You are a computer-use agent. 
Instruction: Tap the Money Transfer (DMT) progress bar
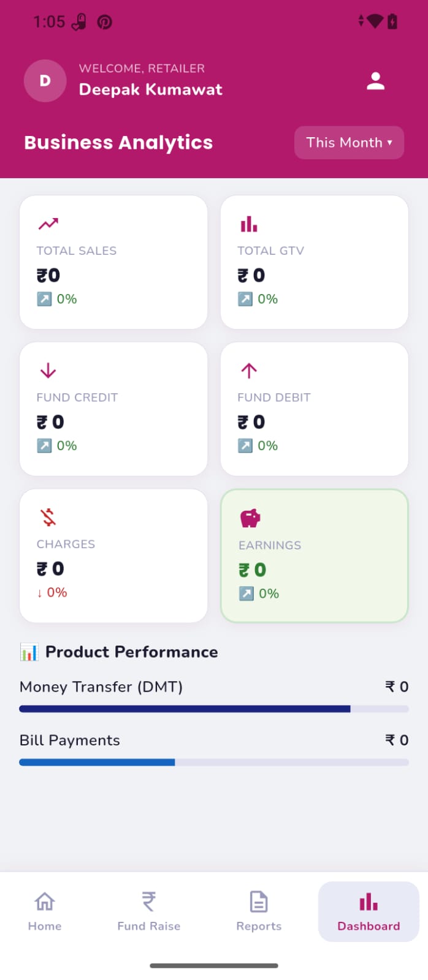pos(214,709)
